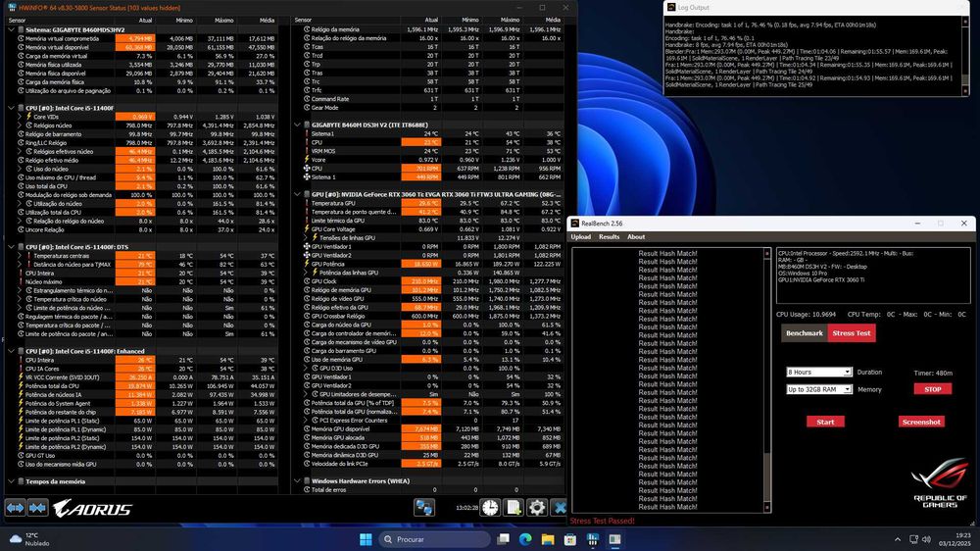The image size is (980, 551).
Task: Open Microsoft Store from taskbar
Action: tap(570, 539)
